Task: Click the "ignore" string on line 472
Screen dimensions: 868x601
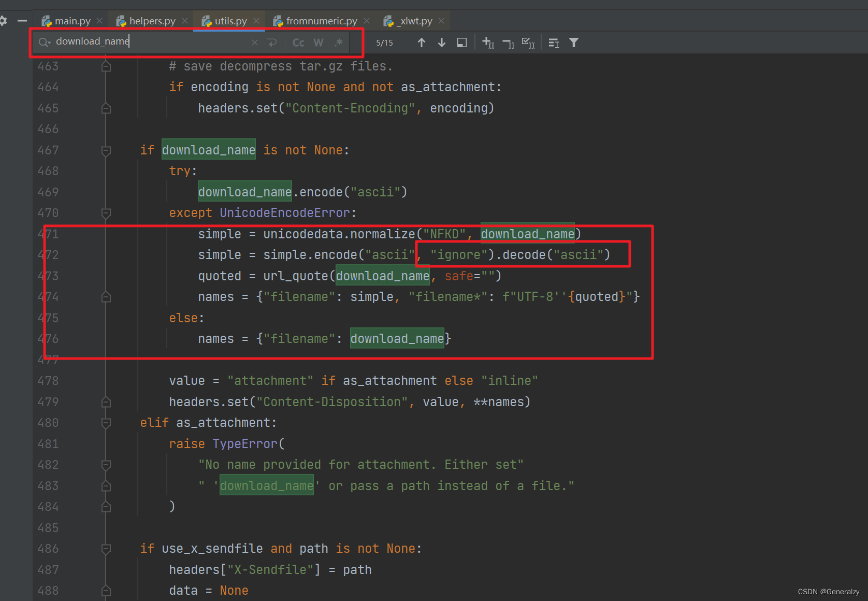Action: (459, 255)
